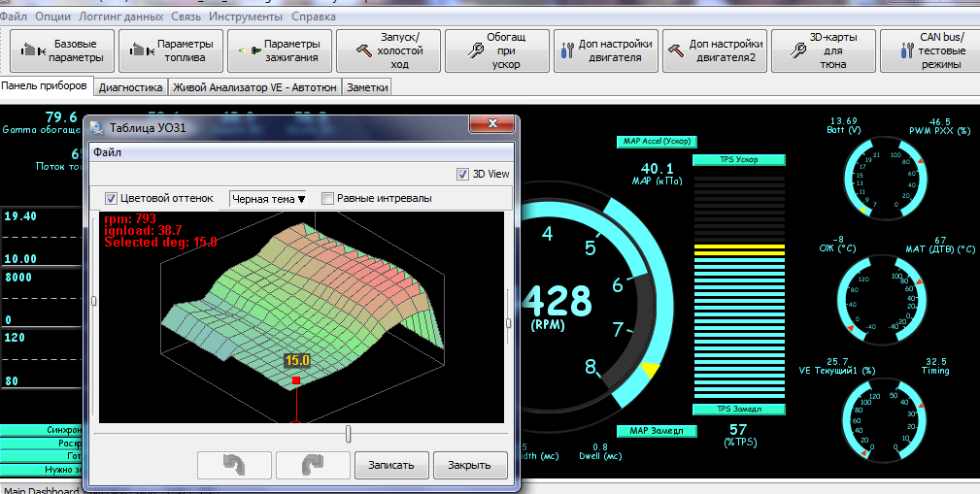Open 3D-карты для тюна

pyautogui.click(x=824, y=50)
